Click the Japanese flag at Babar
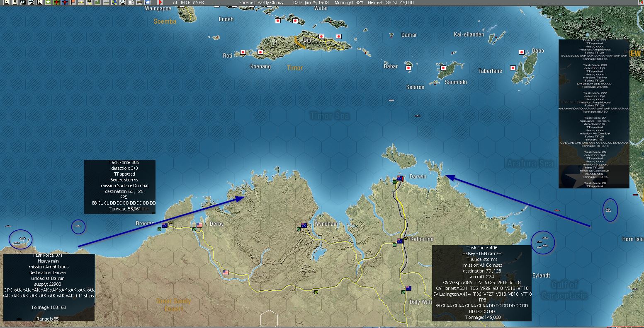This screenshot has height=328, width=644. pos(408,68)
